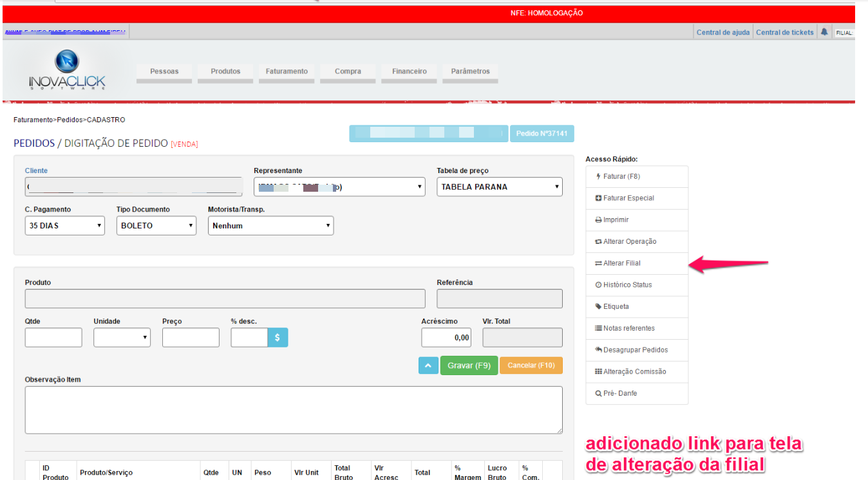Open Etiqueta tag option
The width and height of the screenshot is (868, 480).
[x=636, y=307]
